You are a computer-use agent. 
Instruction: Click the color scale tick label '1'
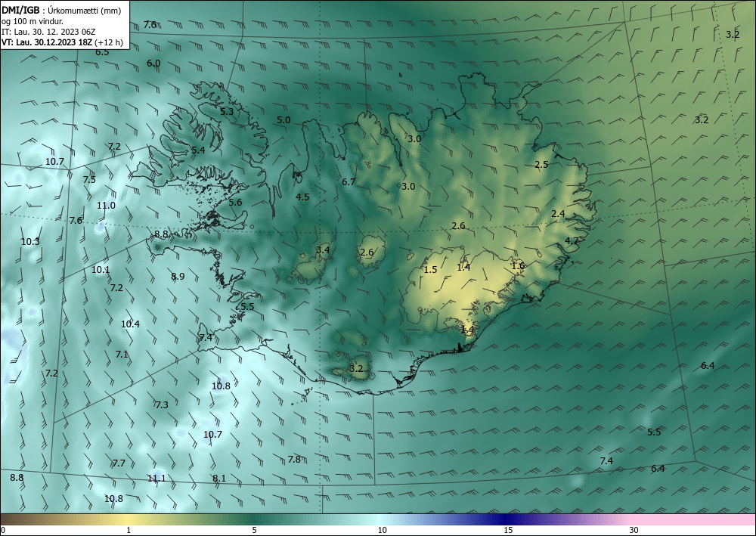click(x=129, y=530)
